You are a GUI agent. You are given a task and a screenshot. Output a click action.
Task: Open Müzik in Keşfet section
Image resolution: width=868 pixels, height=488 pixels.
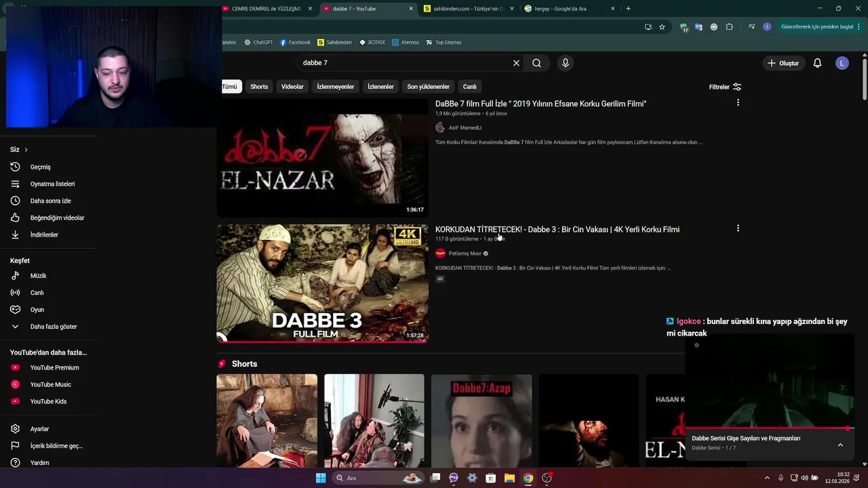pyautogui.click(x=38, y=276)
